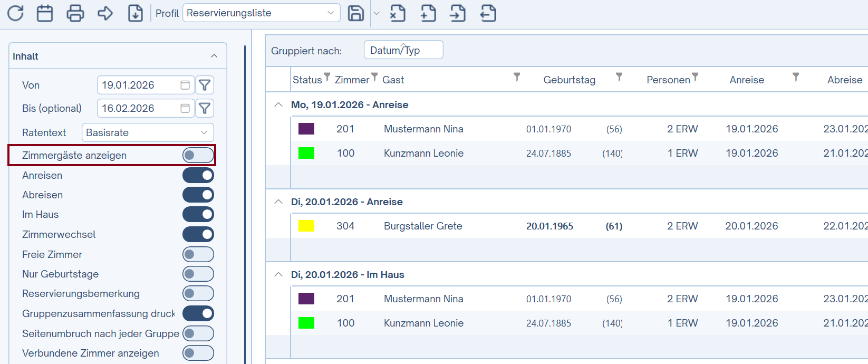Viewport: 868px width, 364px height.
Task: Click the filter button next to Von
Action: point(205,85)
